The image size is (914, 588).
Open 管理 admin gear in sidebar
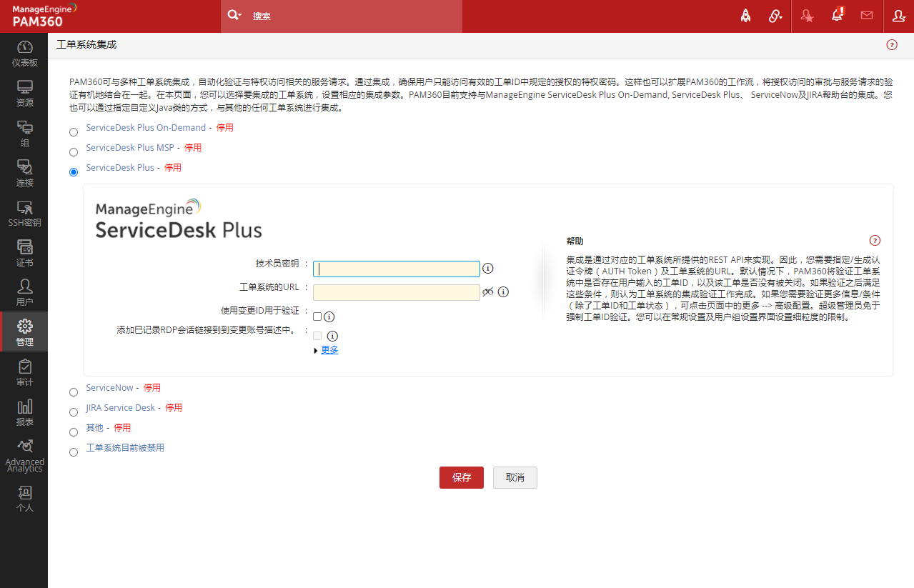click(x=24, y=333)
